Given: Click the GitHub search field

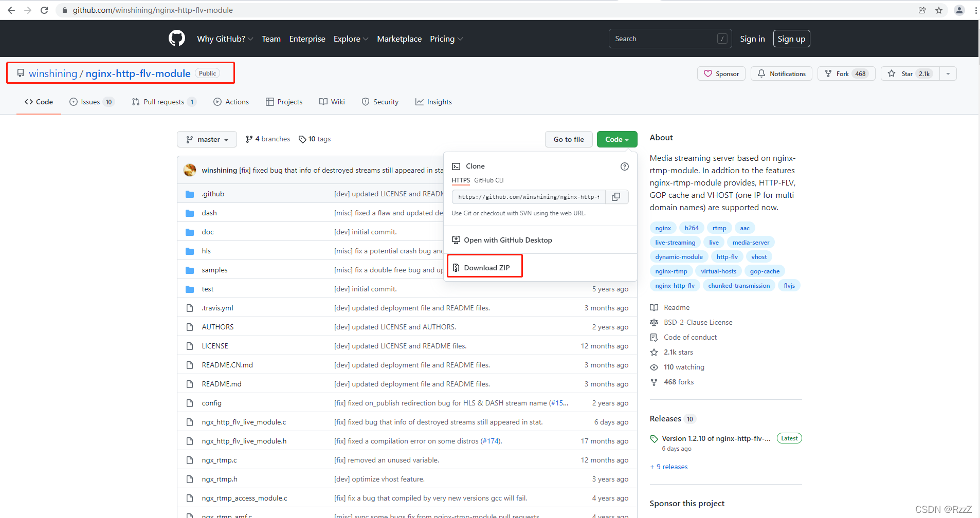Looking at the screenshot, I should pyautogui.click(x=670, y=39).
